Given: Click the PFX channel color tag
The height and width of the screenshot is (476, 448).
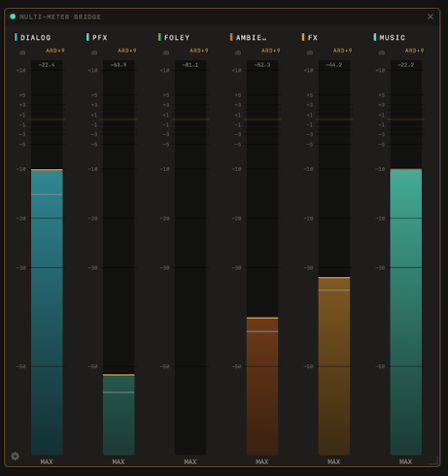Looking at the screenshot, I should (x=87, y=37).
